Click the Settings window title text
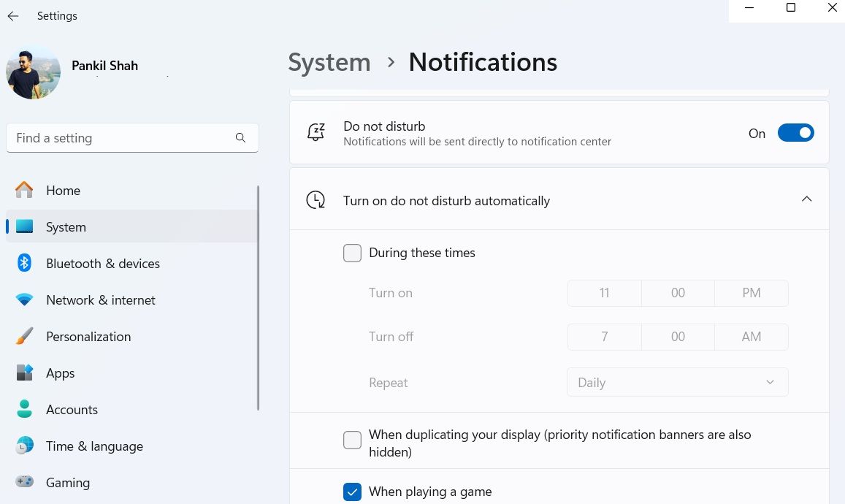 57,16
